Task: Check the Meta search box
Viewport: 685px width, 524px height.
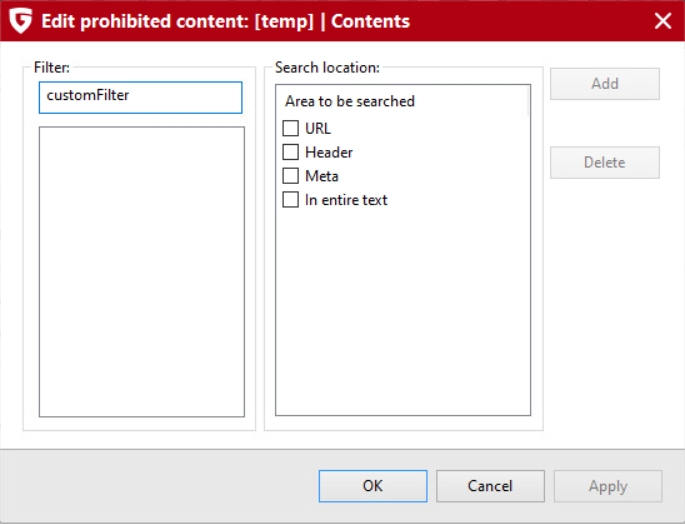Action: click(291, 176)
